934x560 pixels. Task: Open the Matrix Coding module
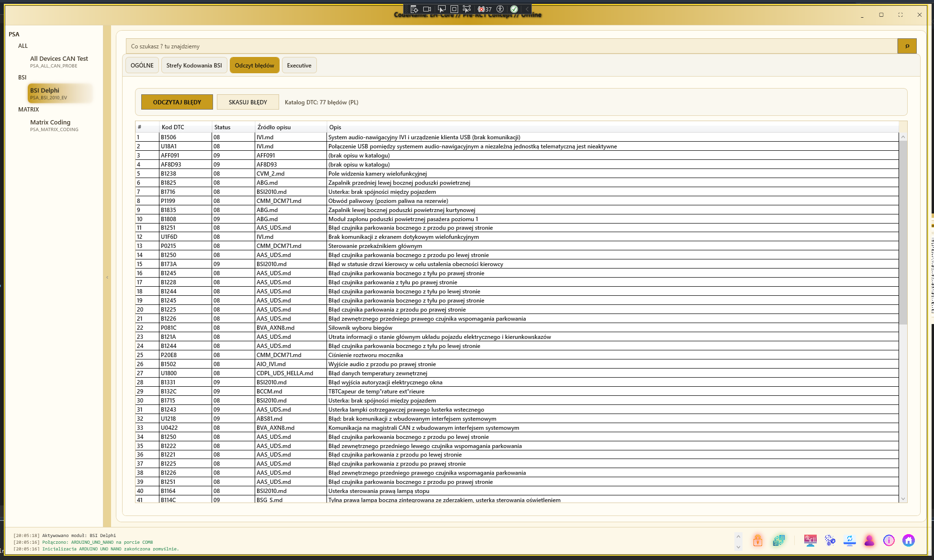54,125
